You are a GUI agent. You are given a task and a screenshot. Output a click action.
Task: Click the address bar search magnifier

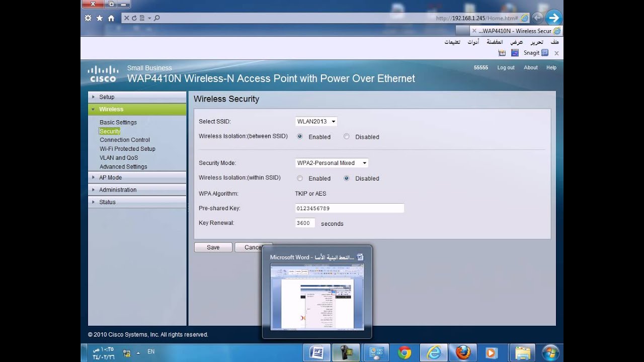pos(156,18)
